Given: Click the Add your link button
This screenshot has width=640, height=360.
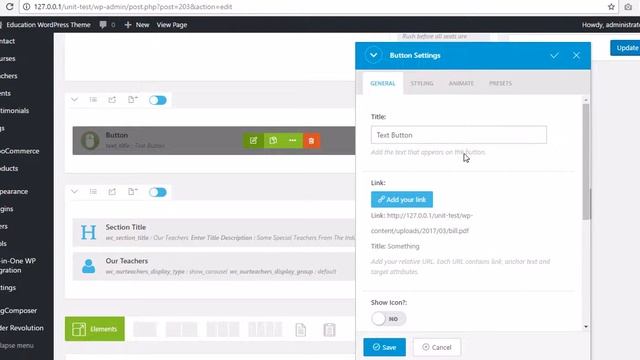Looking at the screenshot, I should pos(402,200).
